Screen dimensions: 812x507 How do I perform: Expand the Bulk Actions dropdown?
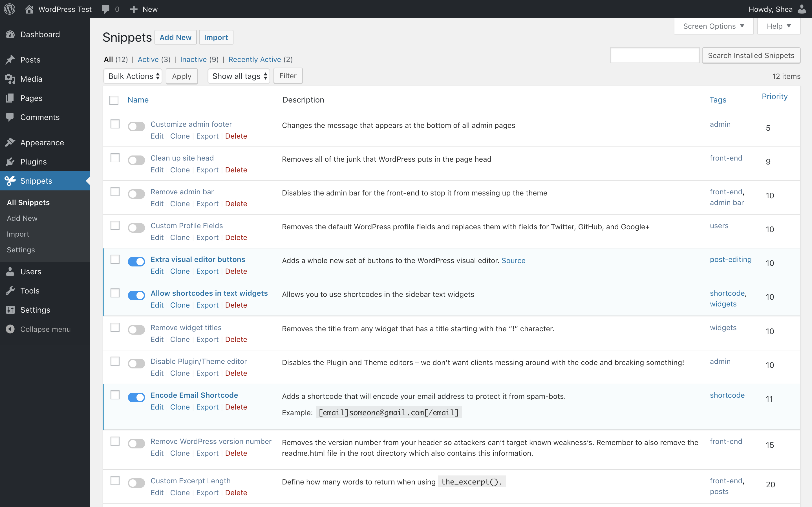click(x=133, y=76)
